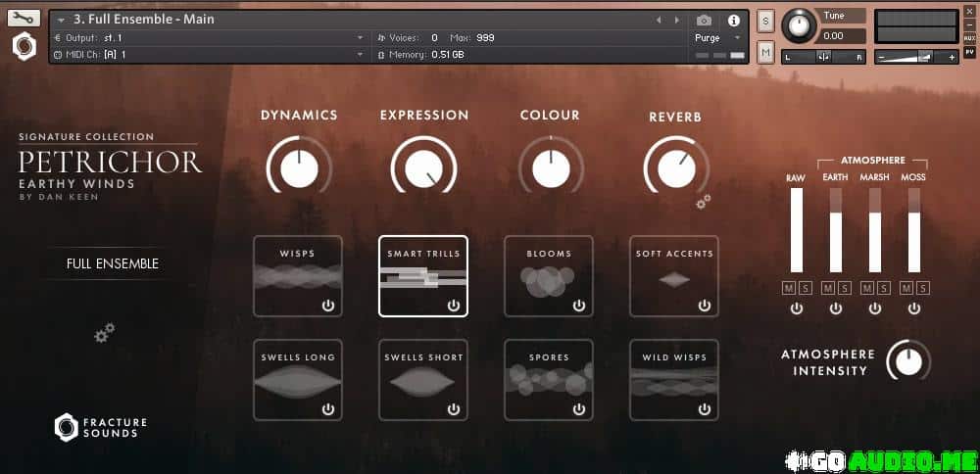Open reverb settings gear icon

click(703, 202)
